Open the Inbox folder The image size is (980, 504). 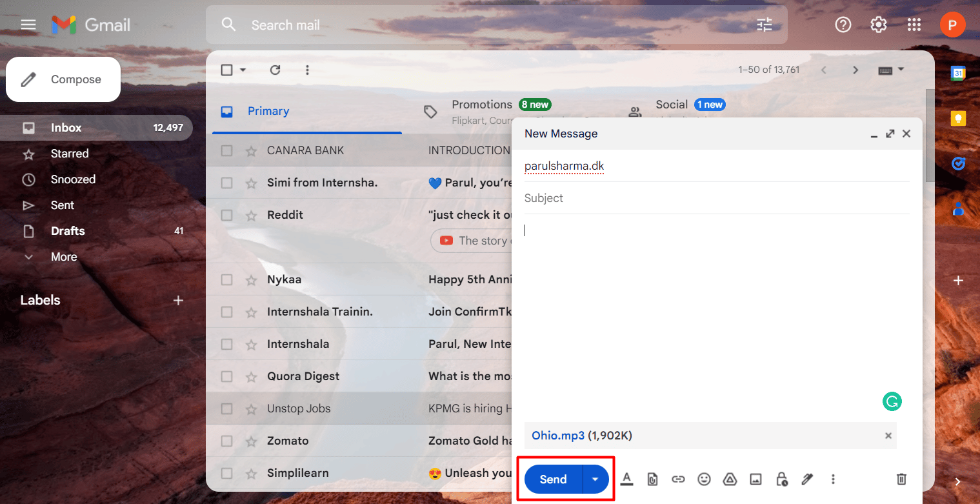tap(97, 128)
